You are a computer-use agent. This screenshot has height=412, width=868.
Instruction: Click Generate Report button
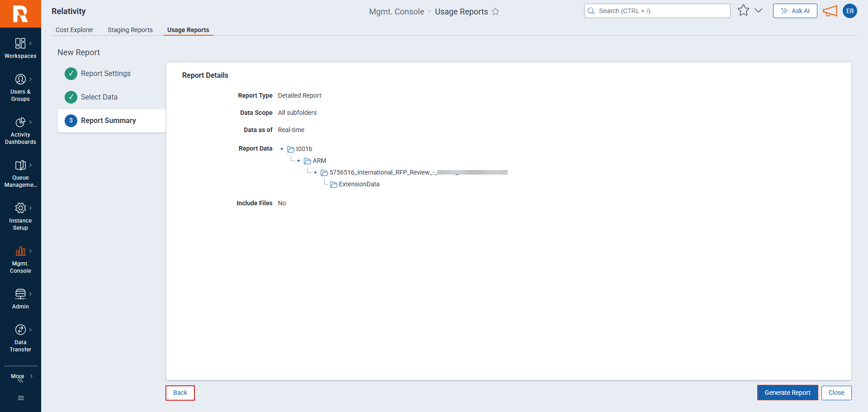(788, 393)
